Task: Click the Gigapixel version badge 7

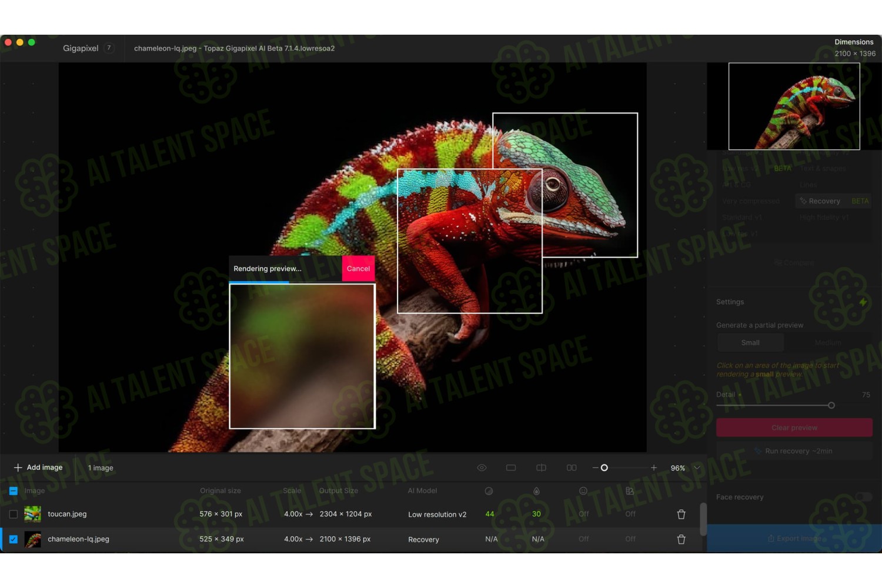Action: tap(109, 48)
